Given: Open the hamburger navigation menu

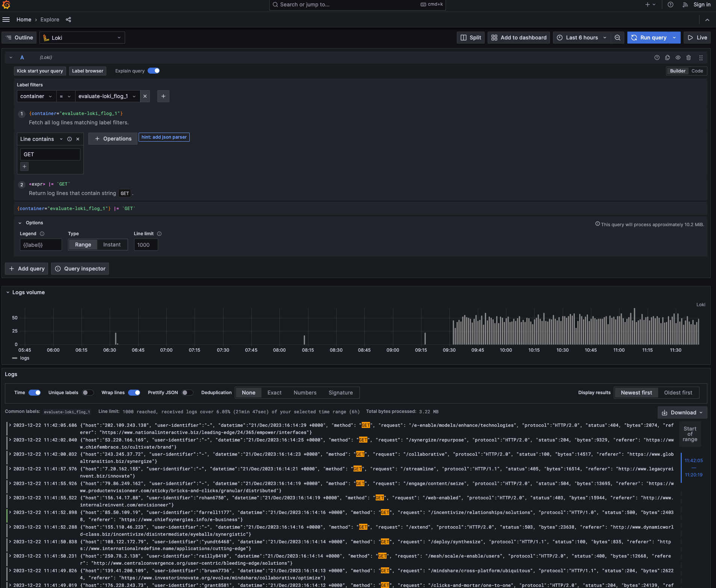Looking at the screenshot, I should pos(6,20).
